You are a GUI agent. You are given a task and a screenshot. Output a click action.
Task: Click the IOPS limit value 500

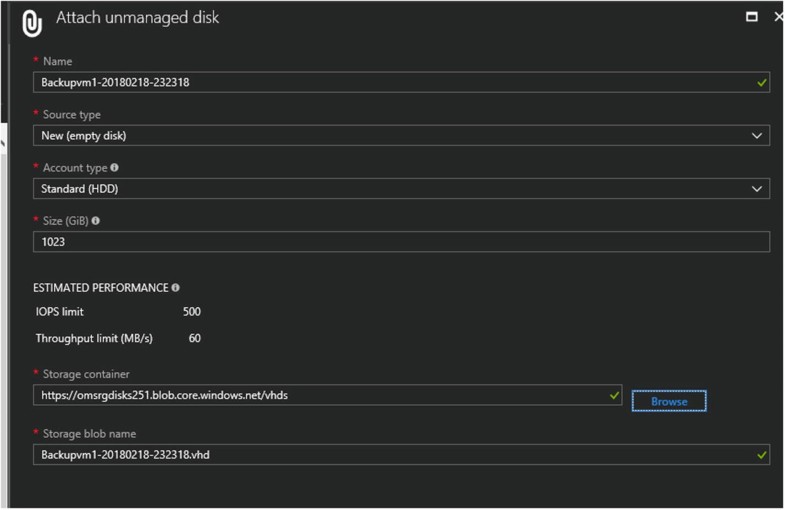pos(192,312)
